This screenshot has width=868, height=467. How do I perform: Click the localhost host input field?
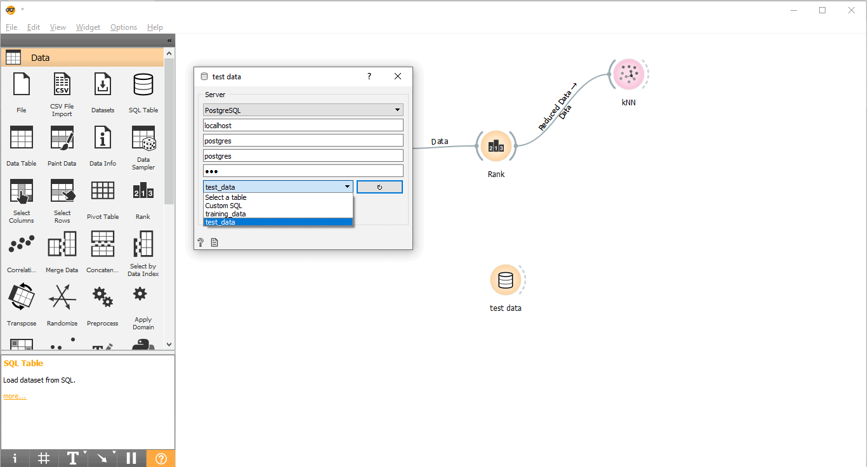click(303, 126)
